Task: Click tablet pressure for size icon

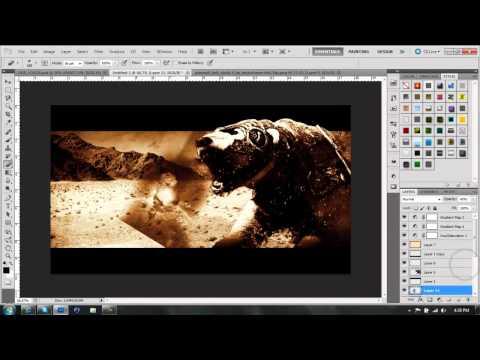Action: tap(210, 63)
